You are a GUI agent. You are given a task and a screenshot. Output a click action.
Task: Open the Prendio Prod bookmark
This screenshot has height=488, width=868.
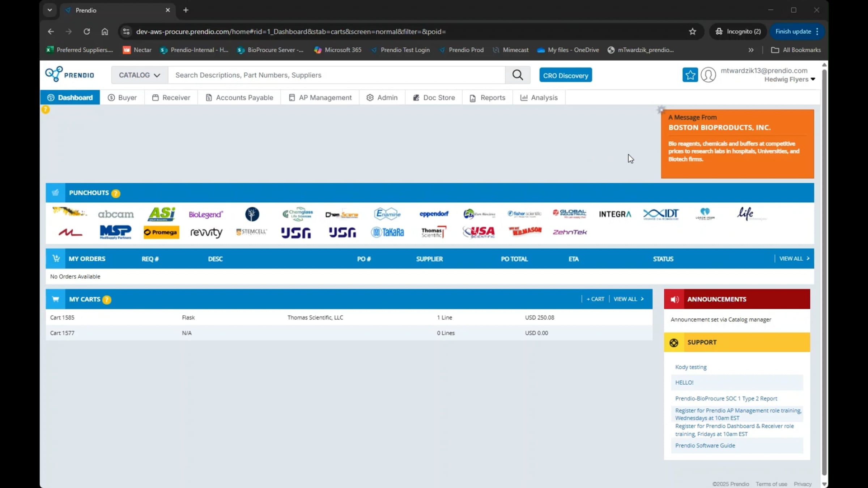(x=462, y=50)
